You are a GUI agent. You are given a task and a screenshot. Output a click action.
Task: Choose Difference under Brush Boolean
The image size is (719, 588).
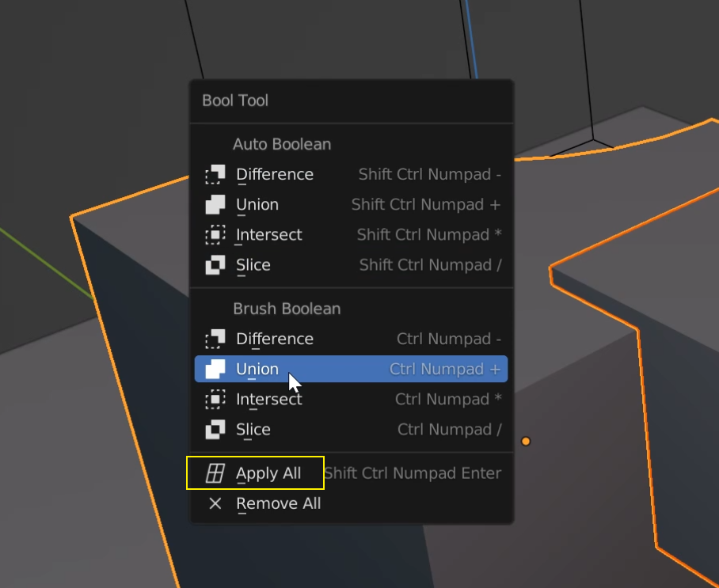click(352, 339)
